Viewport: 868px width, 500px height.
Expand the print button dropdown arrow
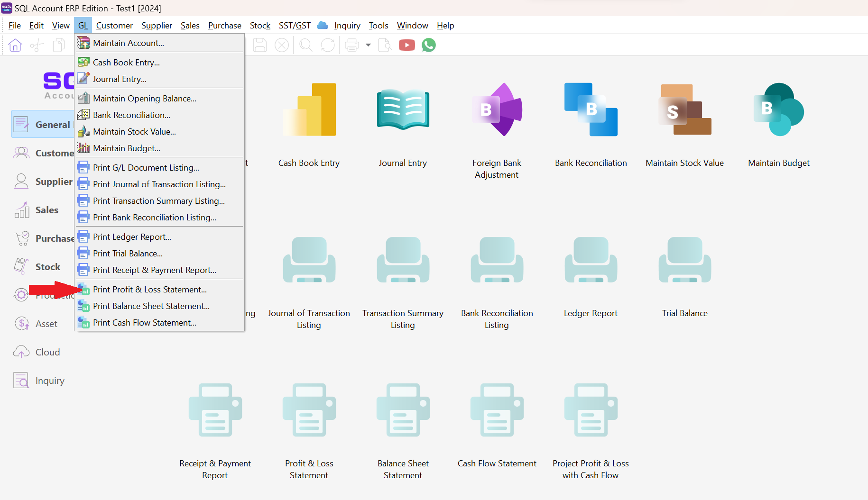pyautogui.click(x=368, y=45)
